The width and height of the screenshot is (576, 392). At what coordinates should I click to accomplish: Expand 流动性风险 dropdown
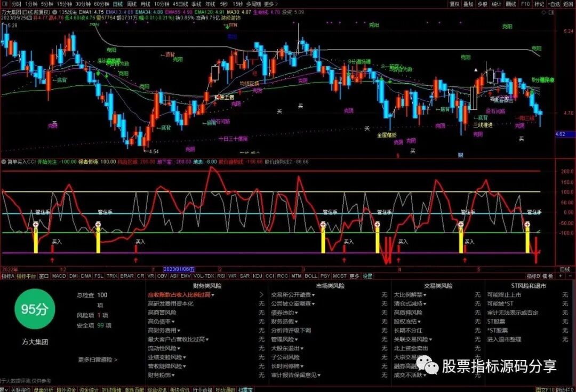pos(164,348)
